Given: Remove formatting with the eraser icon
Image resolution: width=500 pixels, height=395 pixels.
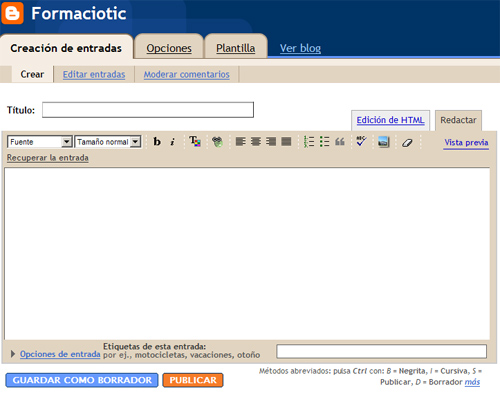Looking at the screenshot, I should coord(407,143).
